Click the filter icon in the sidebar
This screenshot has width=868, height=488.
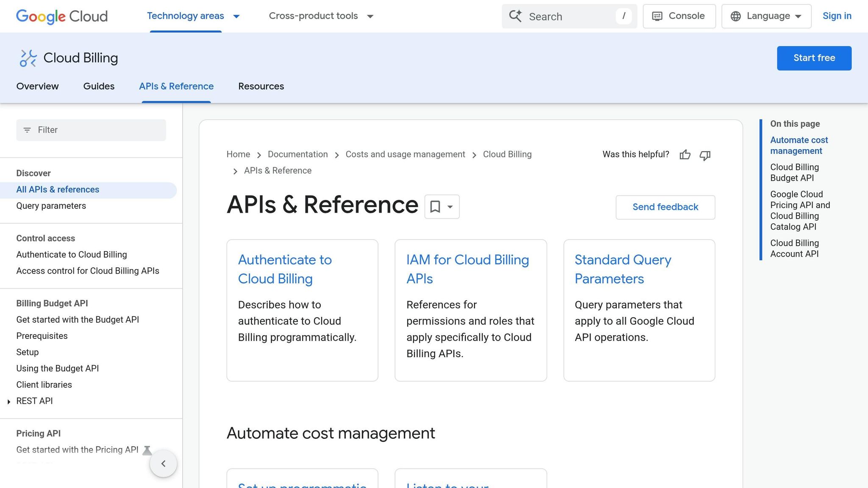point(27,130)
